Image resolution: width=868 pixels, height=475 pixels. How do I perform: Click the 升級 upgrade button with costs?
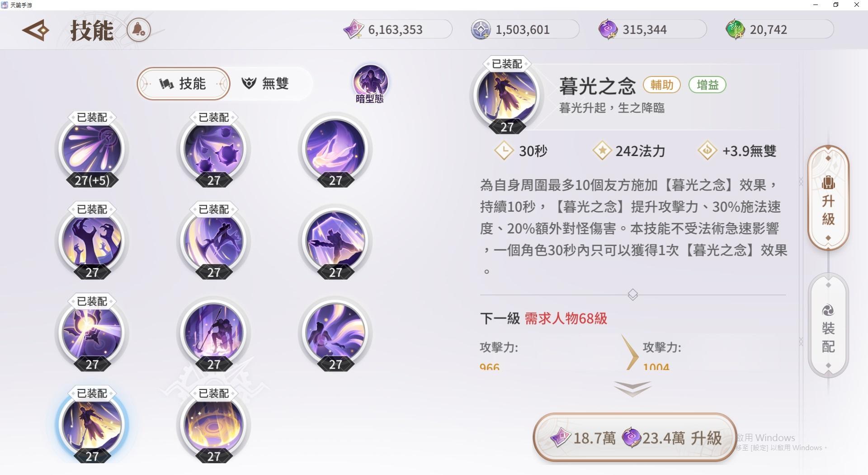(x=635, y=437)
